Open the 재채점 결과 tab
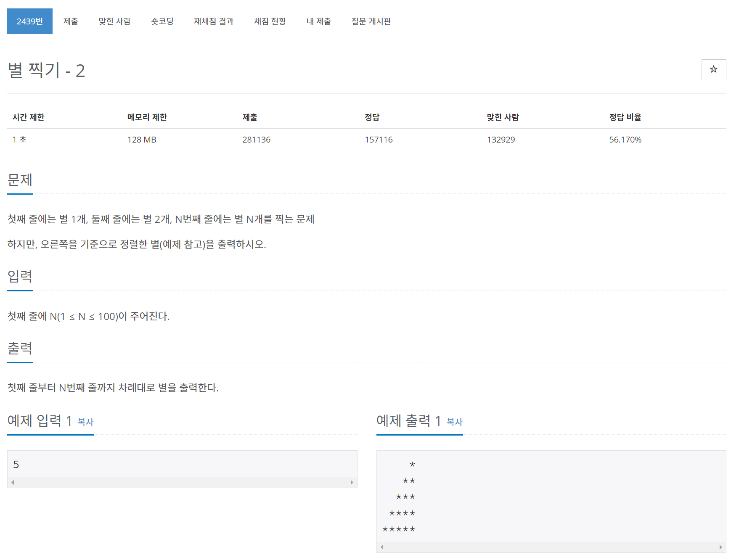The image size is (731, 560). (x=214, y=21)
